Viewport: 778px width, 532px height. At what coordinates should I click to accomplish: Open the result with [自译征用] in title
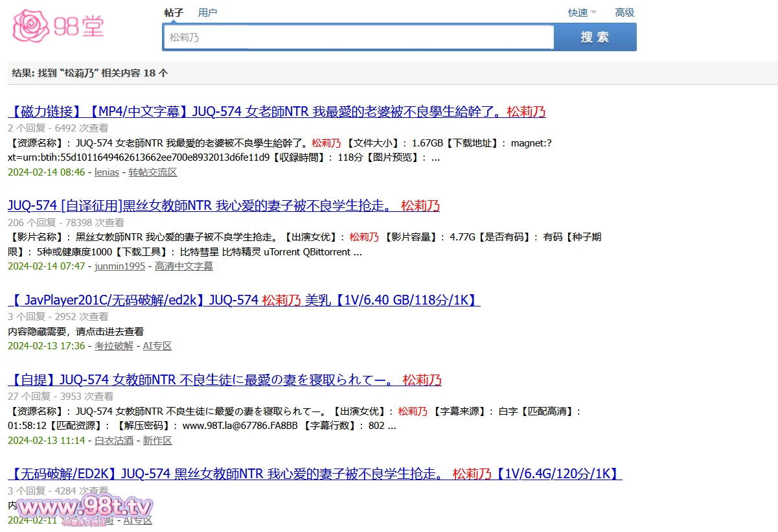click(x=223, y=206)
